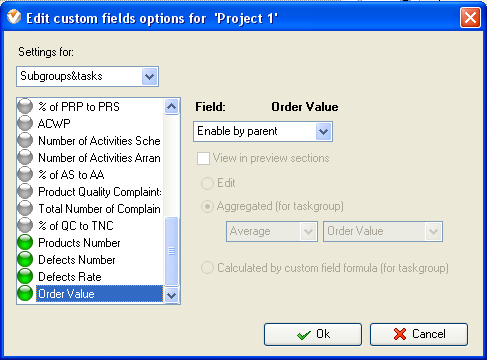Screen dimensions: 487x361
Task: Select the Edit radio option
Action: pyautogui.click(x=207, y=183)
